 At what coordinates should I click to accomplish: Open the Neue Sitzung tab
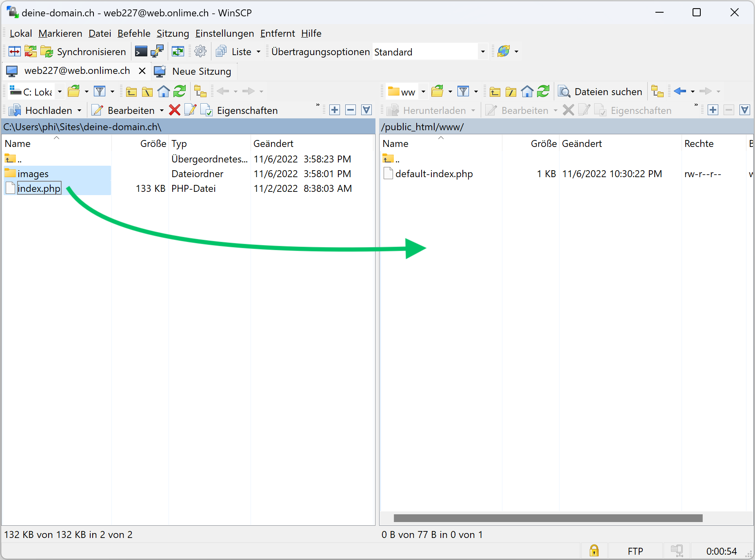coord(193,71)
